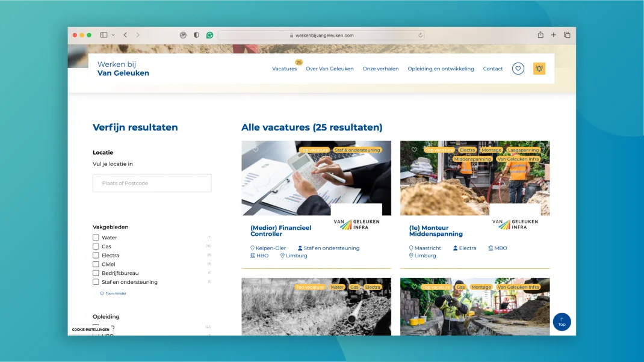Click the Van Geleuken Infra logo on Financieel card

[356, 224]
